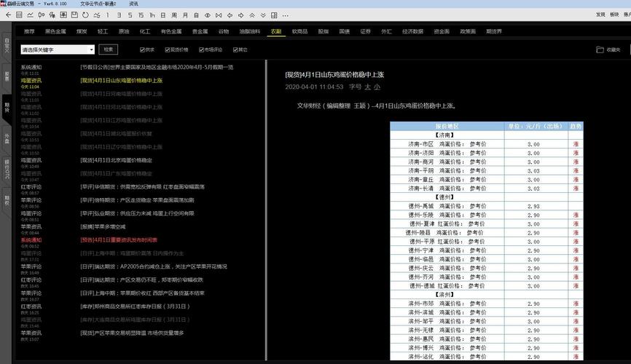Switch to the 化工 tab
631x364 pixels.
pos(145,31)
